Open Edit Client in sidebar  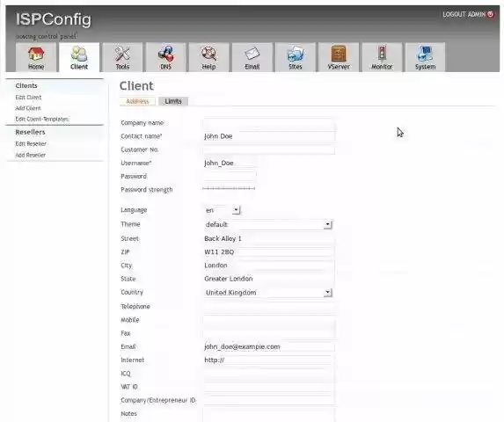[28, 97]
